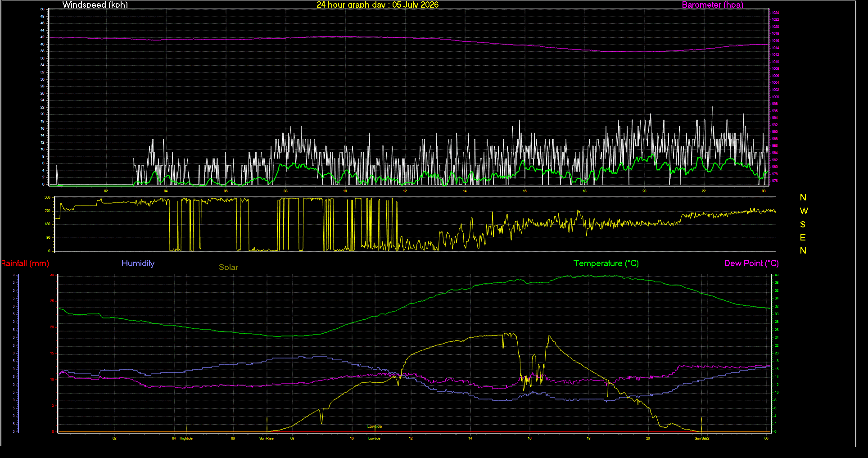Click the "Hightide" time marker label
This screenshot has width=868, height=458.
pos(186,438)
